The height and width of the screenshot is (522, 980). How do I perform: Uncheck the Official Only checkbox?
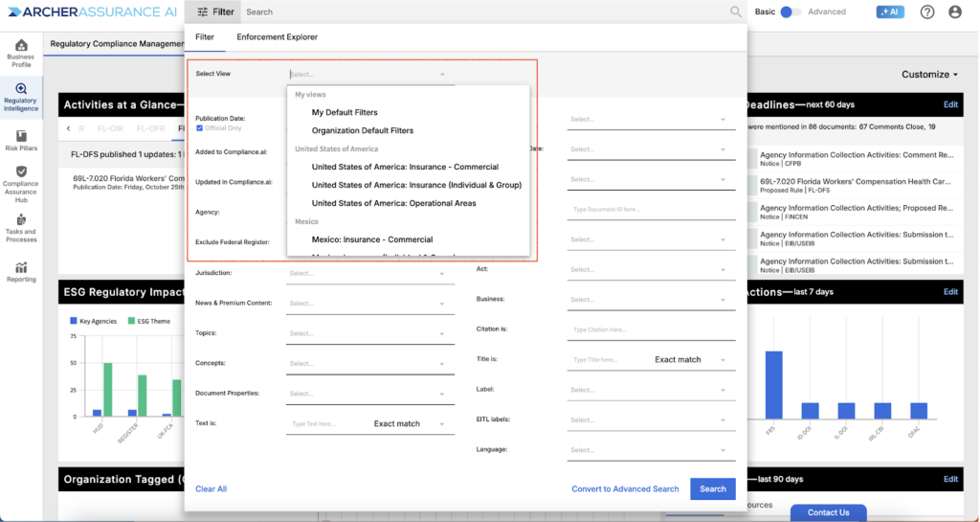tap(199, 128)
